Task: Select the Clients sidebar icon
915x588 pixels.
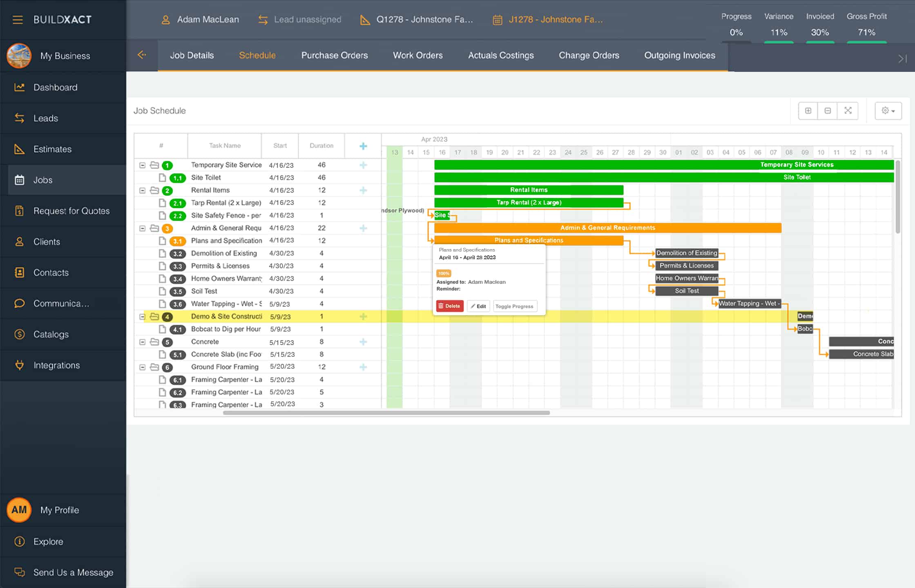Action: click(19, 242)
